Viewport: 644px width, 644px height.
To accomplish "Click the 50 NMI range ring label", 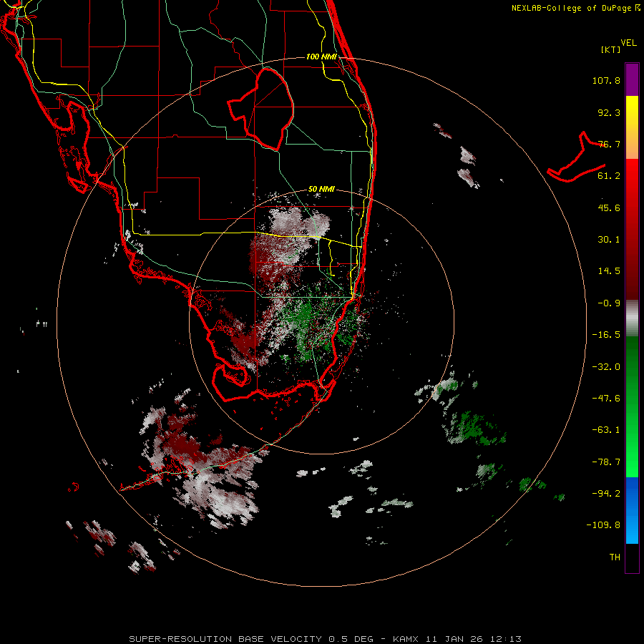I will [x=321, y=190].
